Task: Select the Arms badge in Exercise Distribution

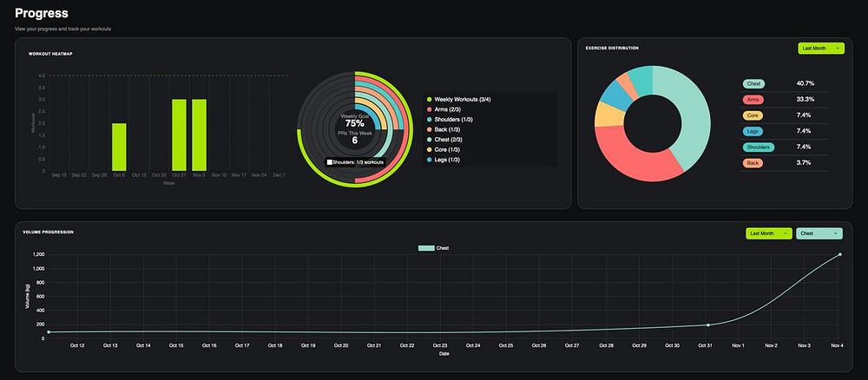Action: tap(753, 100)
